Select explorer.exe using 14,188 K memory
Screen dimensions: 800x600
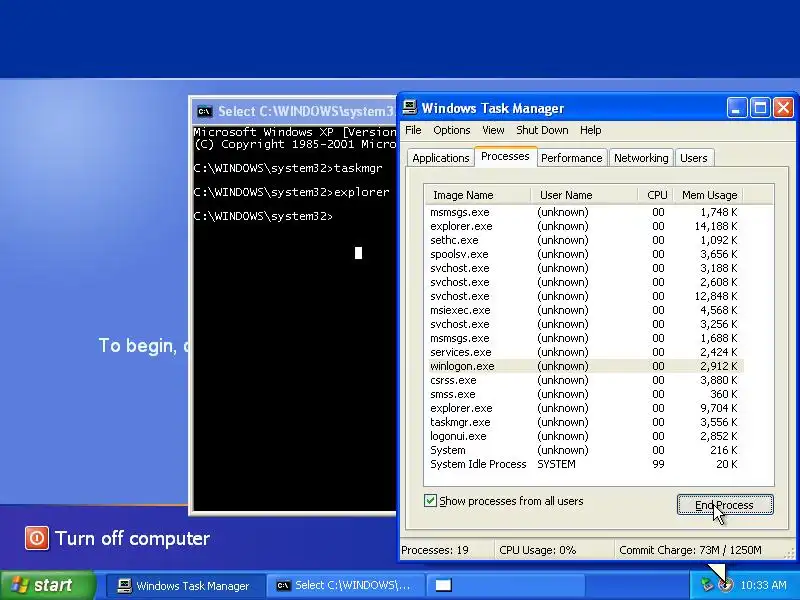point(584,226)
